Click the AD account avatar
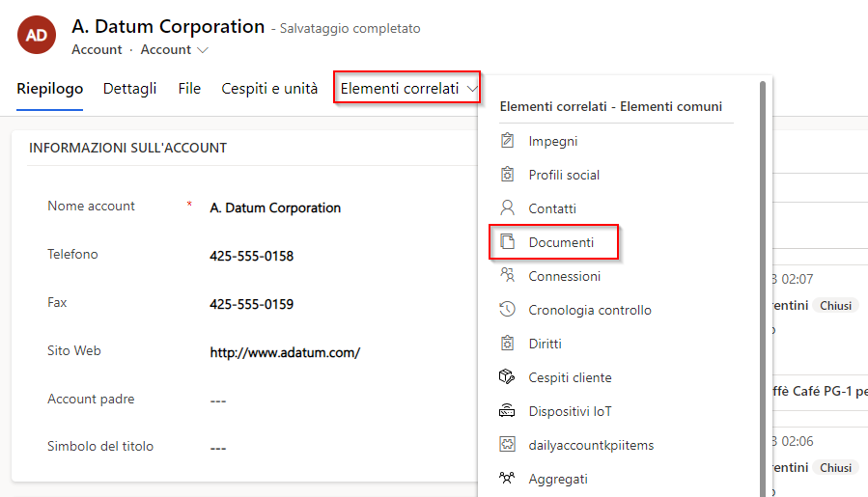 [x=37, y=35]
